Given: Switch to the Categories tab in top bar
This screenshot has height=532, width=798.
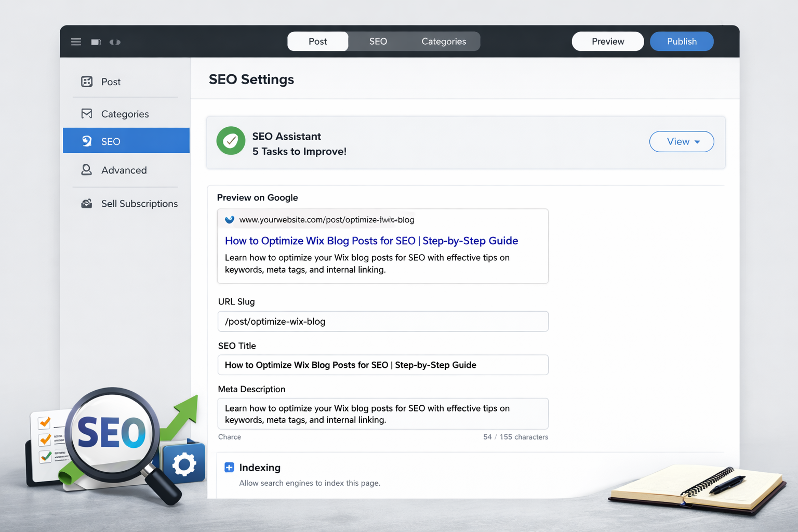Looking at the screenshot, I should tap(444, 42).
